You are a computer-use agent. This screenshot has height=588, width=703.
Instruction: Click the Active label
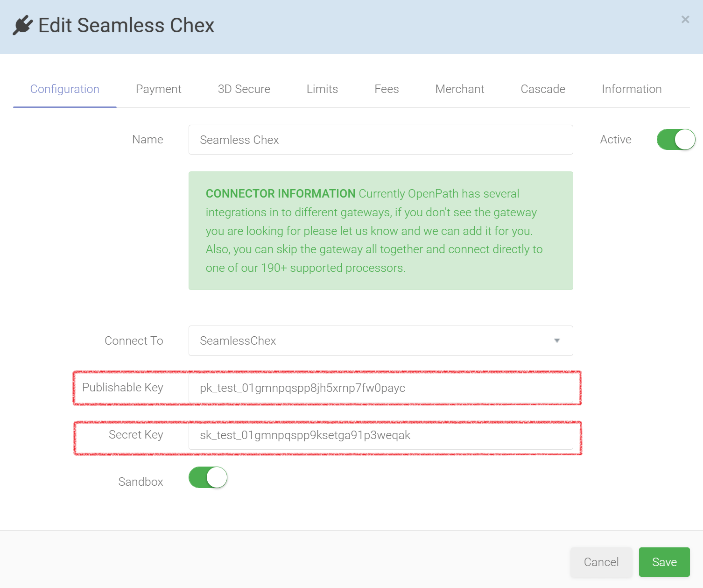point(616,139)
